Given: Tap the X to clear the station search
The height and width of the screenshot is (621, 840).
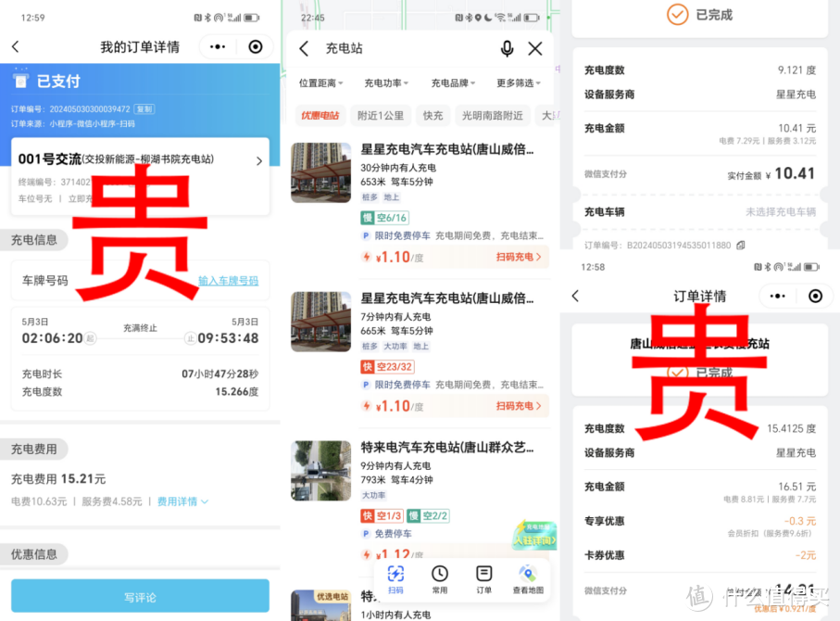Looking at the screenshot, I should click(x=537, y=48).
